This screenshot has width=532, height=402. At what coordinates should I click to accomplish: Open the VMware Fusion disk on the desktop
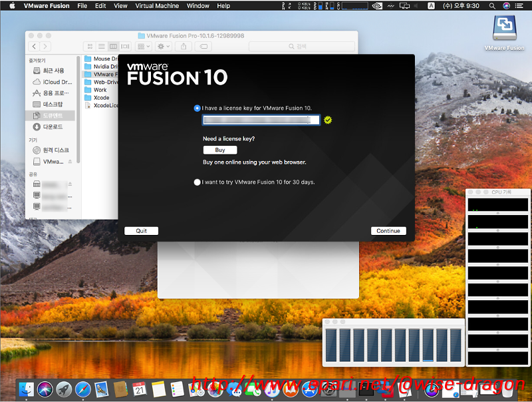coord(504,33)
